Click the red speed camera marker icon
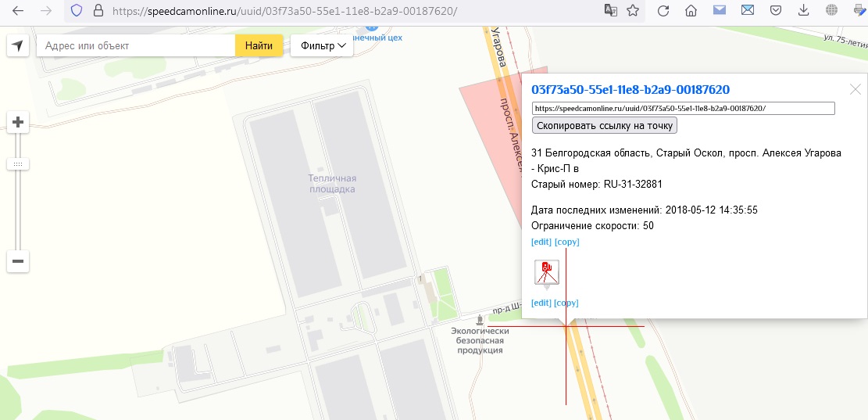 point(546,272)
